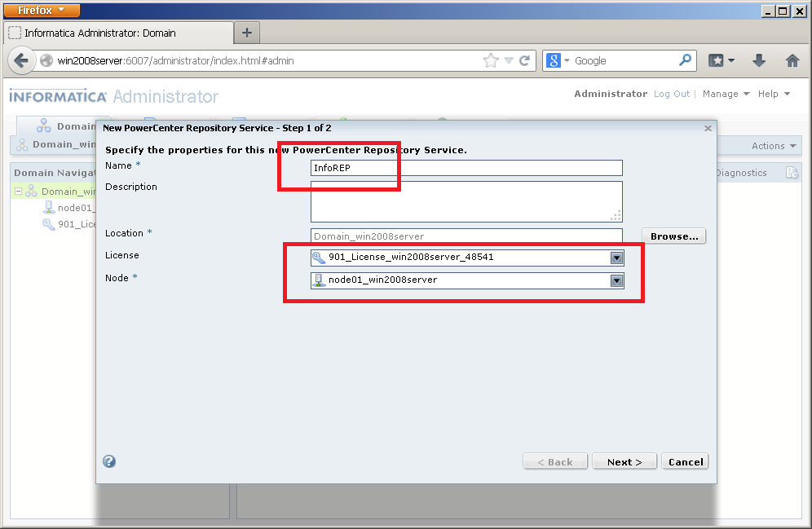Open the Help menu

[766, 94]
